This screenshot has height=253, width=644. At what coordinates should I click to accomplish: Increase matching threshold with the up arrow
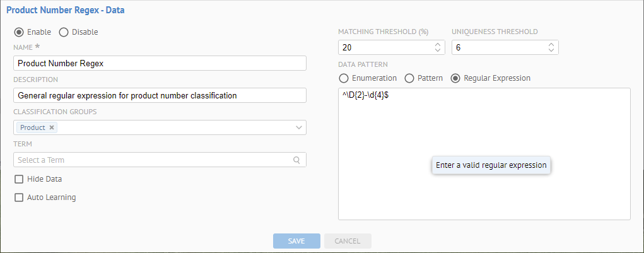pos(438,45)
